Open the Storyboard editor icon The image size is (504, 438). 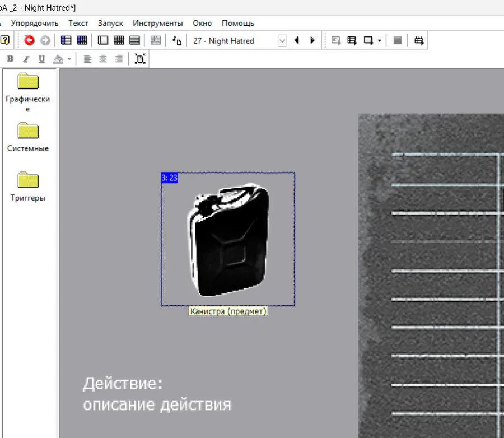click(x=66, y=40)
